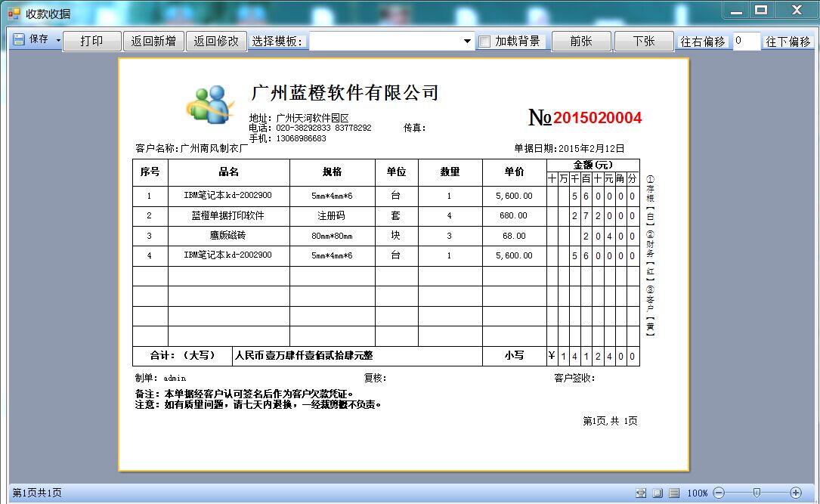Viewport: 820px width, 504px height.
Task: Click the receipt number 2015020004
Action: click(597, 118)
